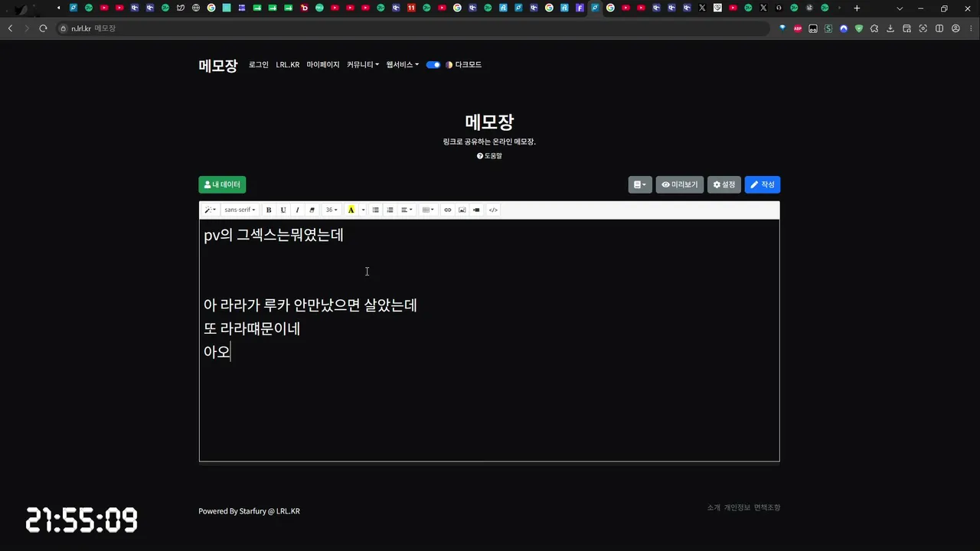Click the 미리보기 preview button

pos(680,184)
